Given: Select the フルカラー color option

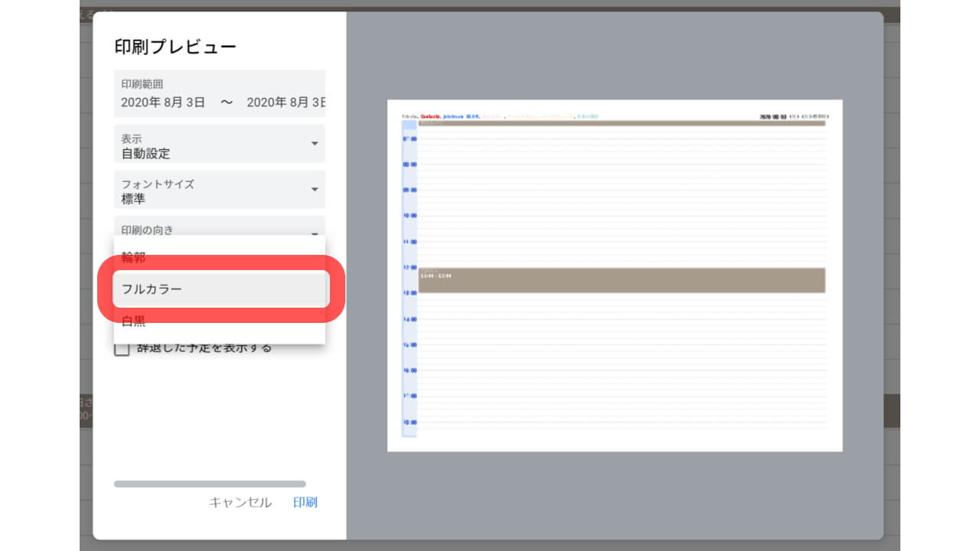Looking at the screenshot, I should pyautogui.click(x=219, y=289).
